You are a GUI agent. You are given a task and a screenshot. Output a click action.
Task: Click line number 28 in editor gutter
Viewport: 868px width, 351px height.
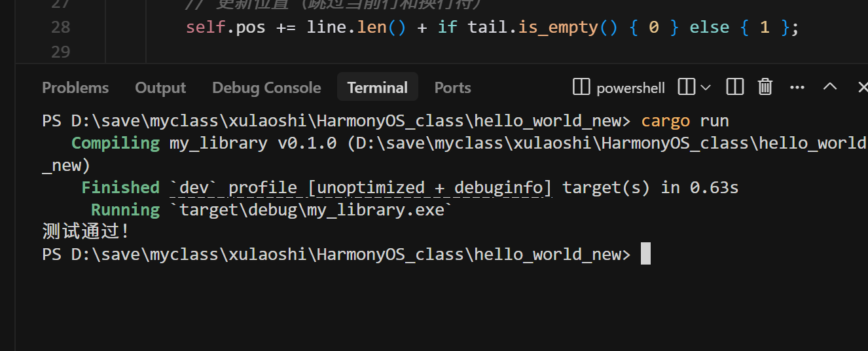(x=60, y=28)
